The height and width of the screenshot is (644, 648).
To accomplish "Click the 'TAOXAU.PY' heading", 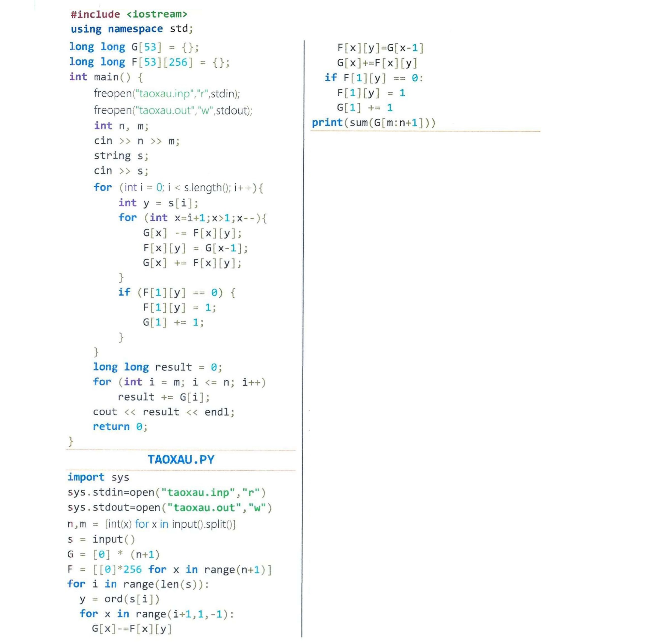I will [181, 460].
